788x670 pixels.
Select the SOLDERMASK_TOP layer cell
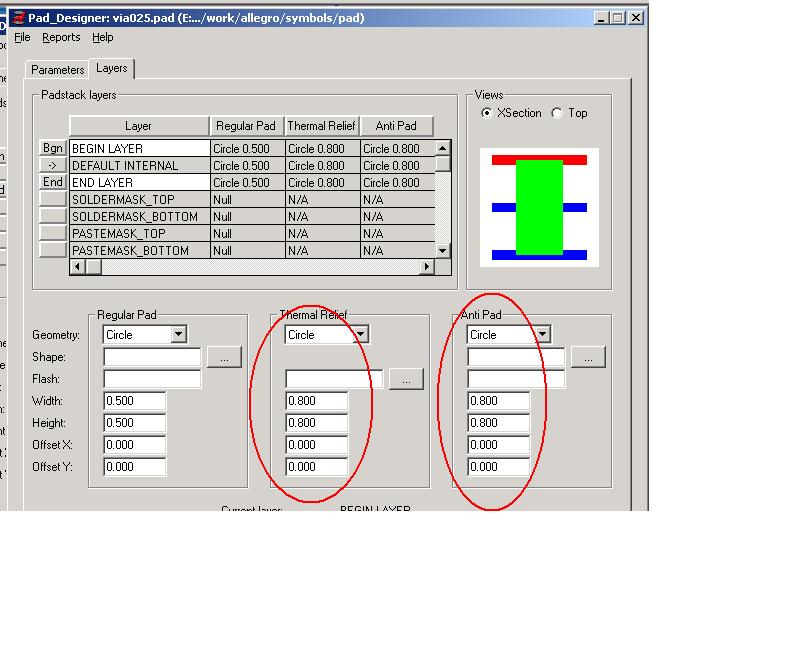[140, 200]
